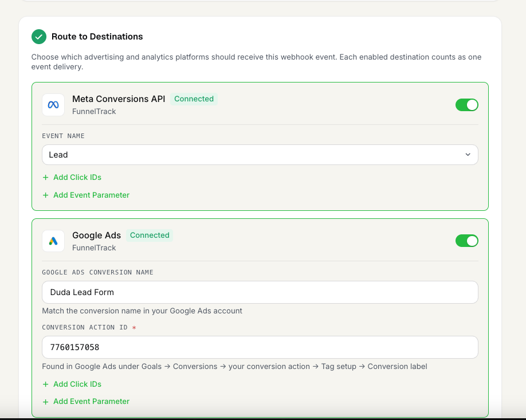Click plus icon beside Meta Add Event Parameter
Viewport: 526px width, 420px height.
click(x=46, y=195)
